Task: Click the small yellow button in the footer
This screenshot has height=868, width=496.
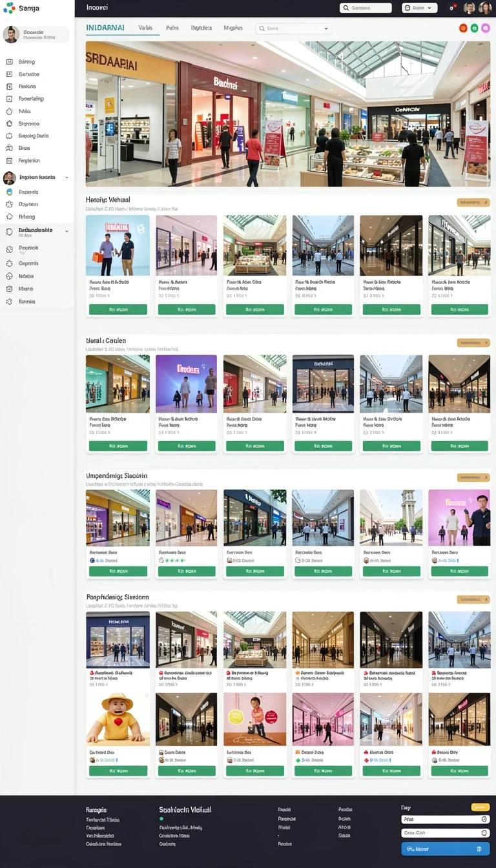Action: pos(480,807)
